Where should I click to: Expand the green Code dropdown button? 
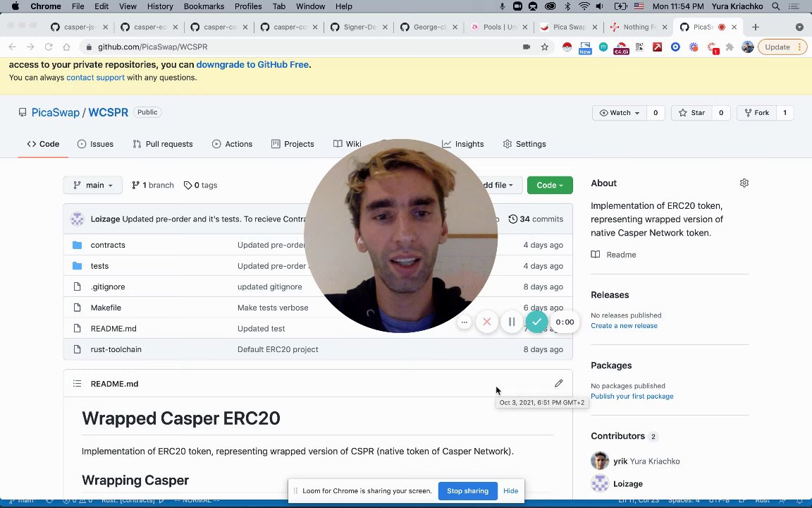pyautogui.click(x=550, y=185)
